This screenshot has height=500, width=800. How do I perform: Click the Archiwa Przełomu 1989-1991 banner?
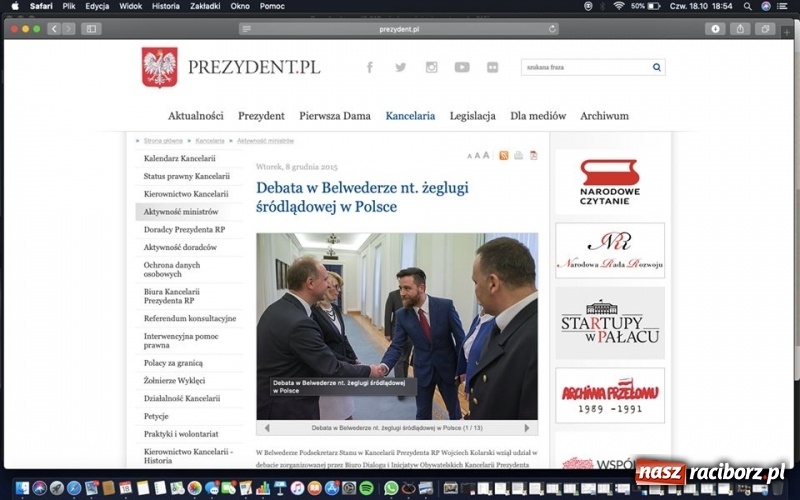pyautogui.click(x=610, y=395)
